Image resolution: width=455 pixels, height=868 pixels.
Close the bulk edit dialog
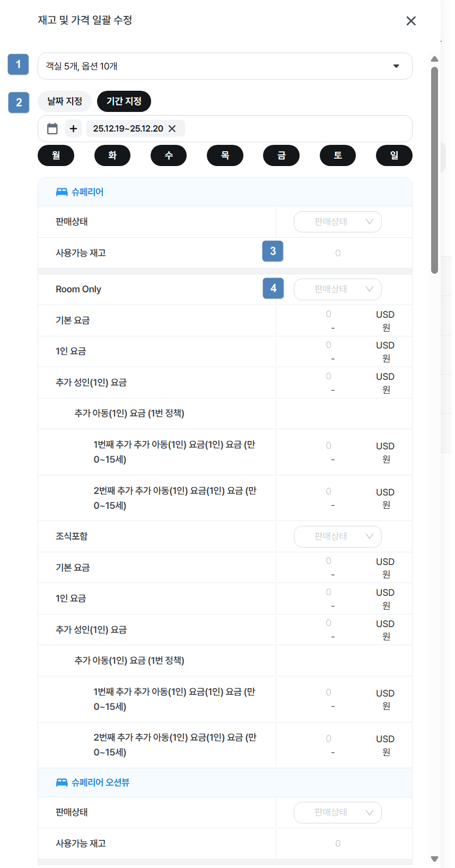pos(411,21)
